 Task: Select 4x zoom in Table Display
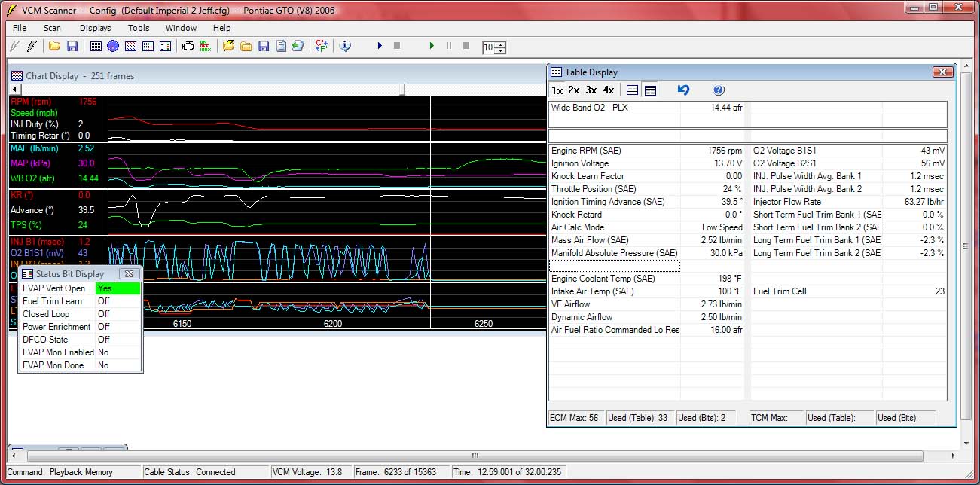click(x=609, y=90)
